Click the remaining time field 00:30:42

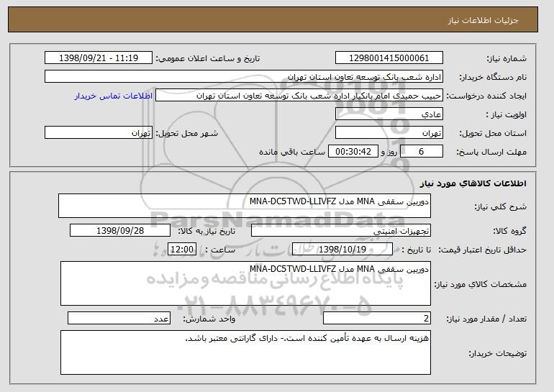pyautogui.click(x=353, y=152)
